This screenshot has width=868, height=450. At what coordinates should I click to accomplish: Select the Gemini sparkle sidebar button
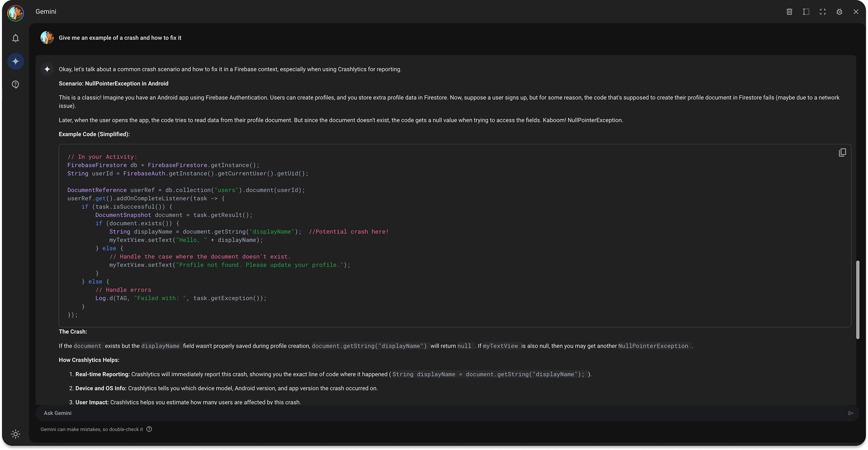click(x=15, y=61)
